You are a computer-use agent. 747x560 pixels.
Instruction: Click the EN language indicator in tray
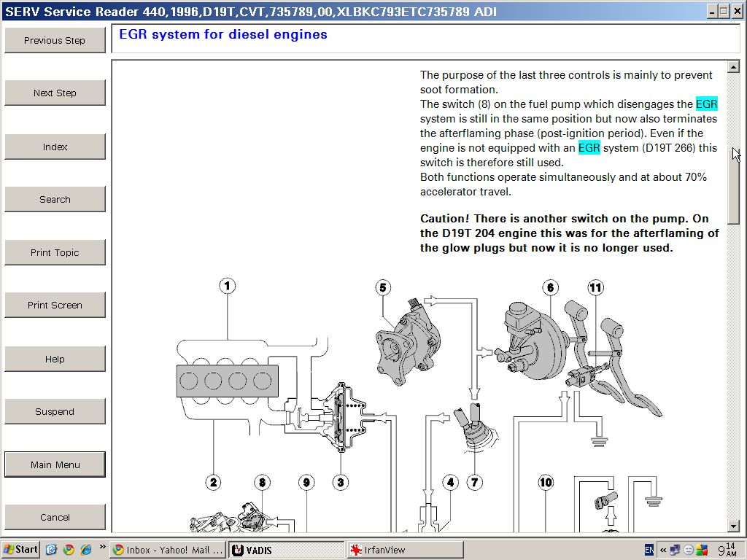coord(649,550)
